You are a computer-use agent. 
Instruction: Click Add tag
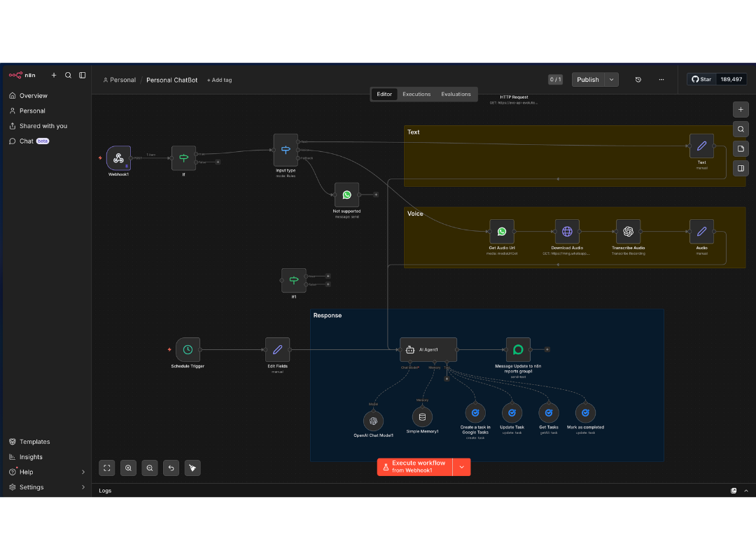pyautogui.click(x=219, y=80)
